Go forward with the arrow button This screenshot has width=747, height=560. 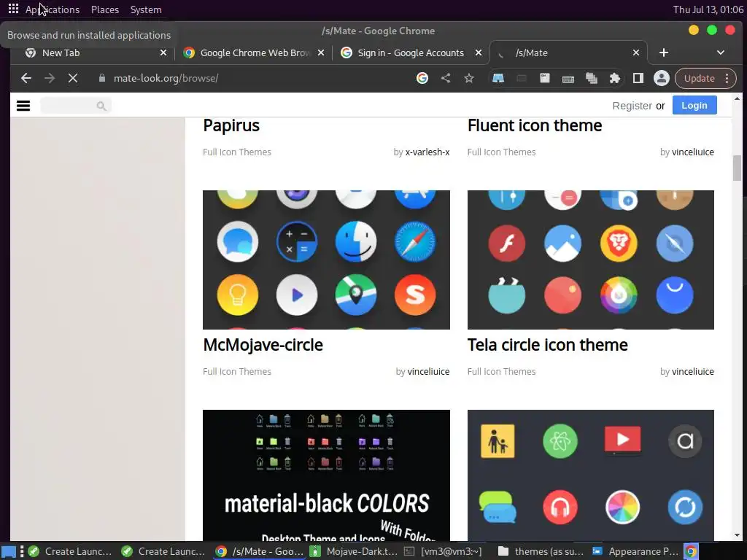pos(50,78)
